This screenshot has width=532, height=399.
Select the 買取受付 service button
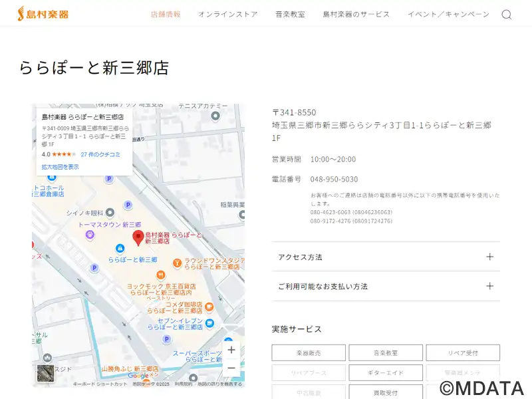coord(386,392)
